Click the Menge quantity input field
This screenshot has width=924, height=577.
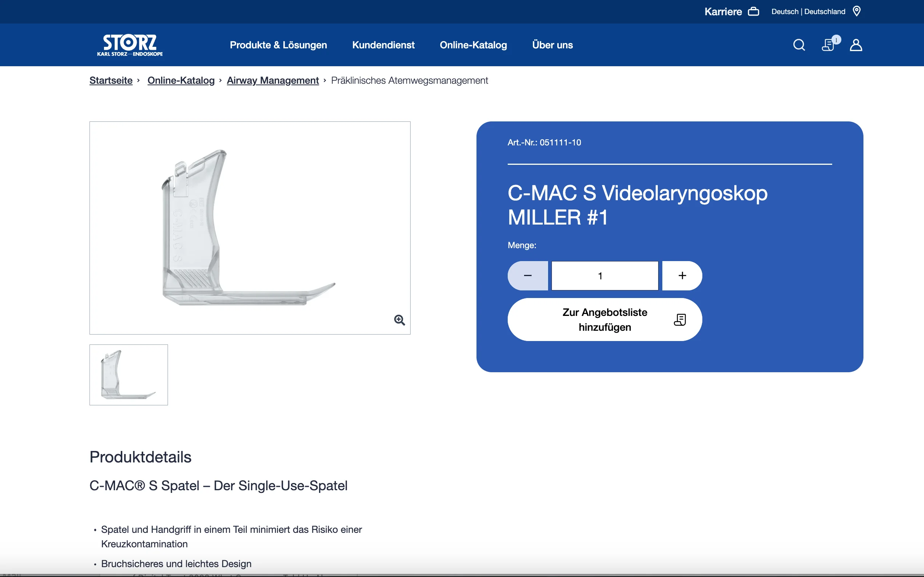pyautogui.click(x=605, y=276)
